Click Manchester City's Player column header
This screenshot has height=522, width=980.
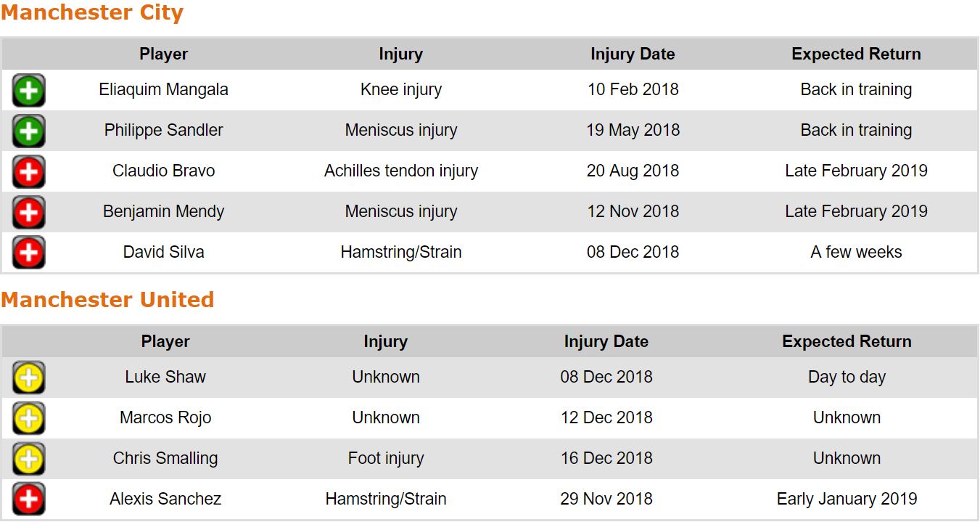[163, 54]
